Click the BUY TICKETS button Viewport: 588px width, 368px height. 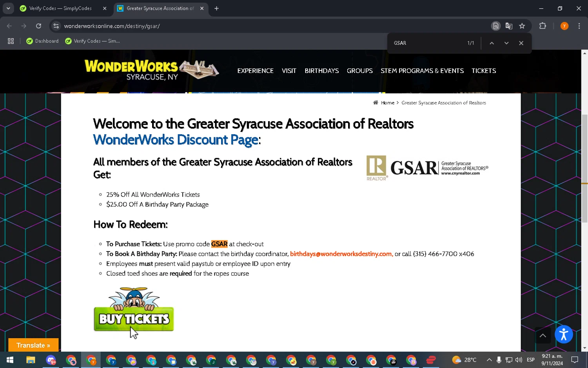pyautogui.click(x=134, y=310)
